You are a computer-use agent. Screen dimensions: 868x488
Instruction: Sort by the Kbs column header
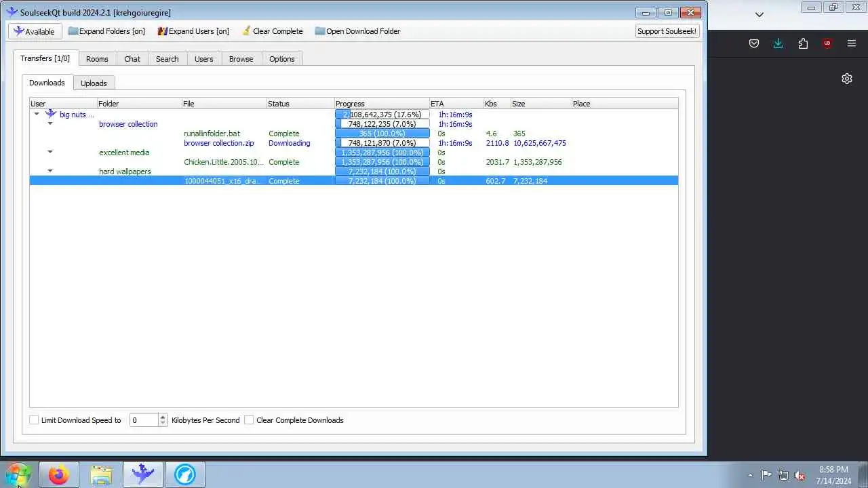pyautogui.click(x=497, y=104)
